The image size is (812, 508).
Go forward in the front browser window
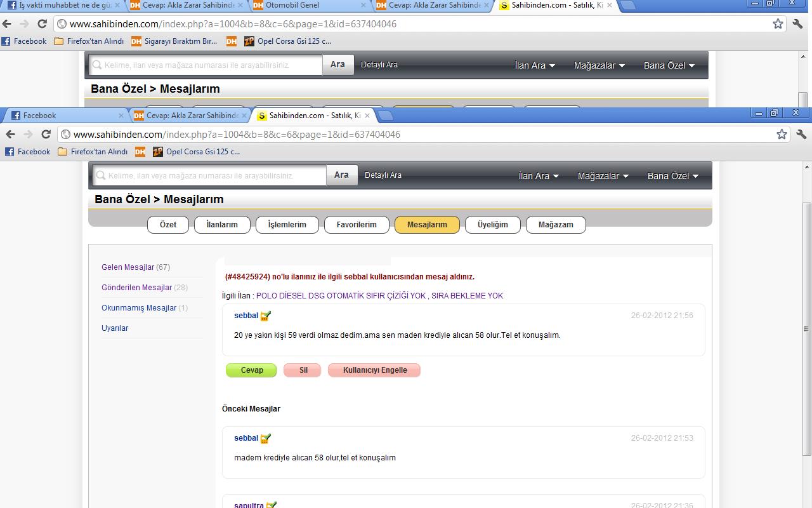click(x=28, y=134)
